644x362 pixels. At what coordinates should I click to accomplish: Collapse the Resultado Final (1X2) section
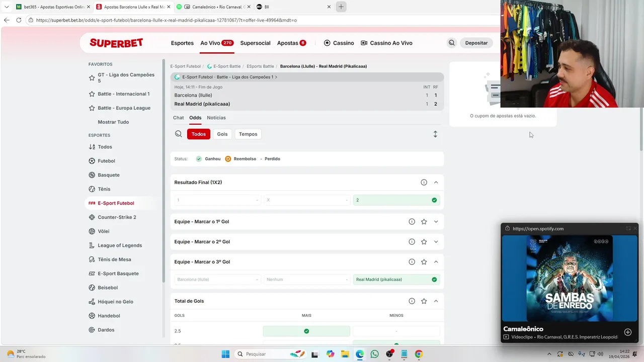click(x=436, y=183)
